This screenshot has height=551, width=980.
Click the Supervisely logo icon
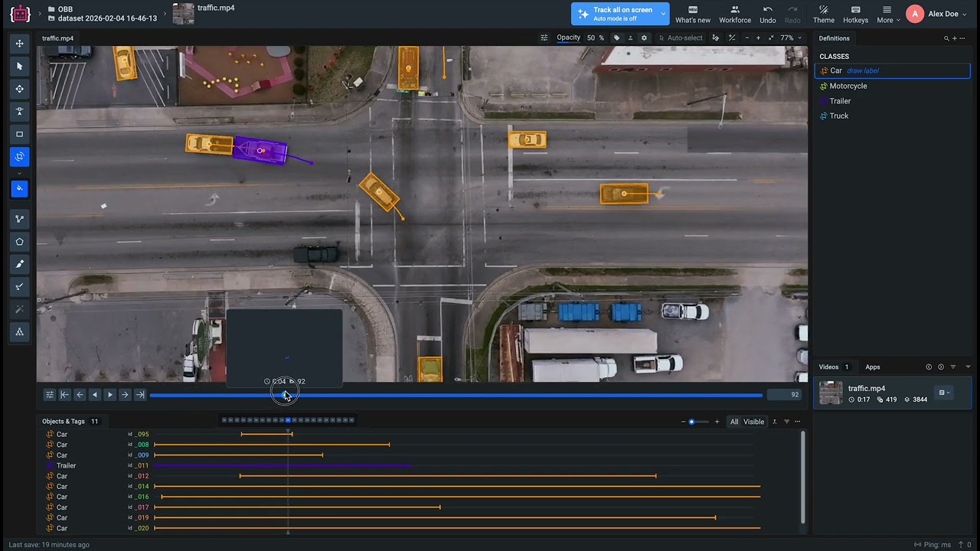(20, 14)
